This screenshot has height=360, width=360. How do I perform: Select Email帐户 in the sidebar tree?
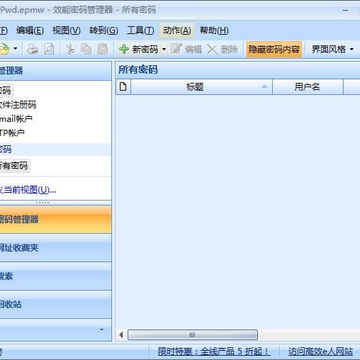[x=16, y=119]
